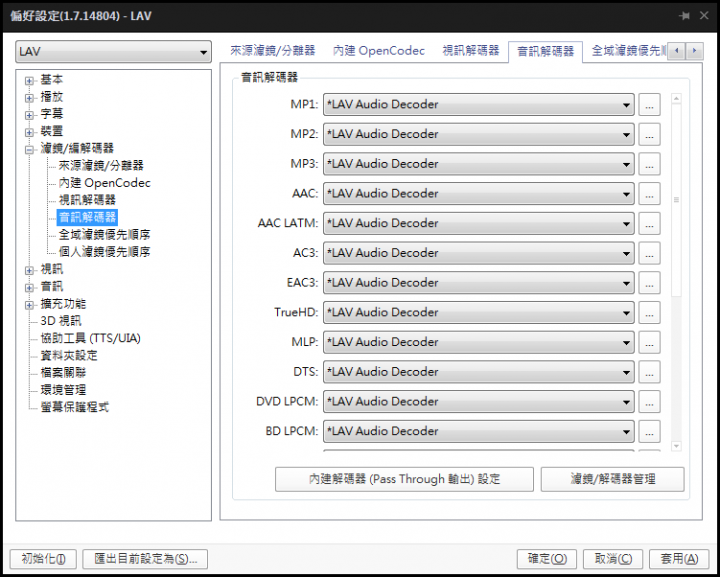
Task: Click the ... button next to TrueHD
Action: 649,313
